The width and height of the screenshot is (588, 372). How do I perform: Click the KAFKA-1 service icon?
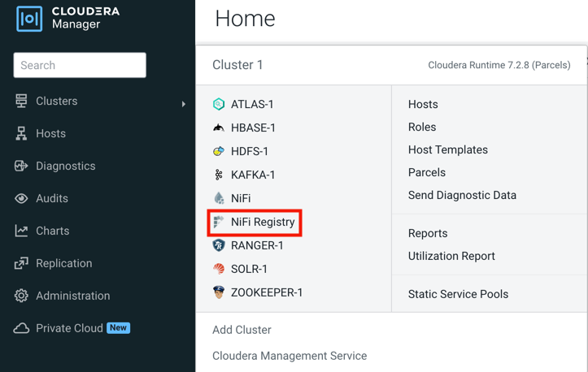coord(219,175)
